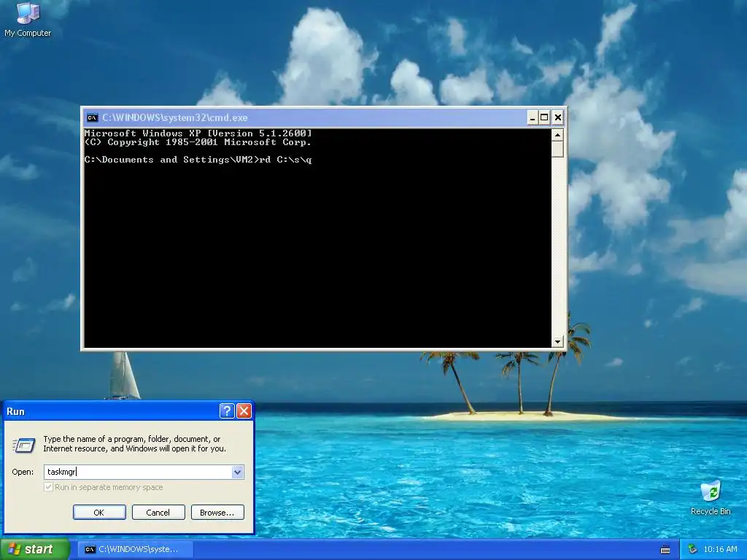Screen dimensions: 747x560
Task: Click the cmd scrollbar down arrow
Action: tap(557, 341)
